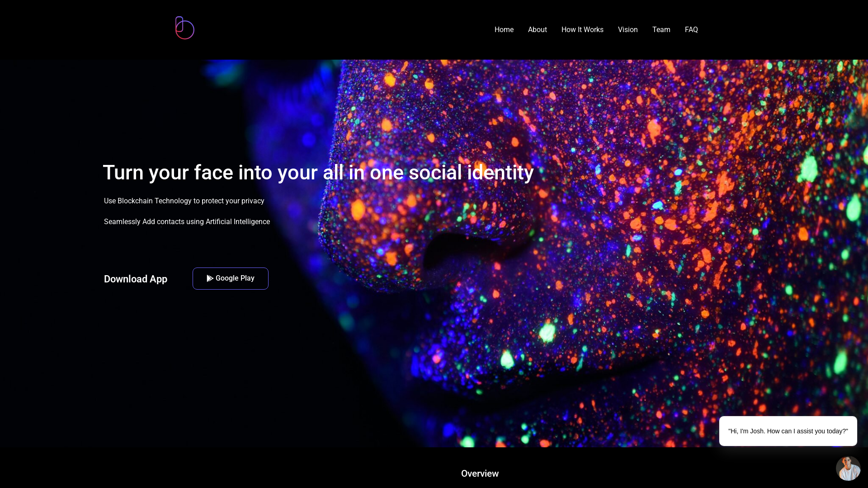This screenshot has height=488, width=868.
Task: Click the Download App label
Action: (136, 279)
